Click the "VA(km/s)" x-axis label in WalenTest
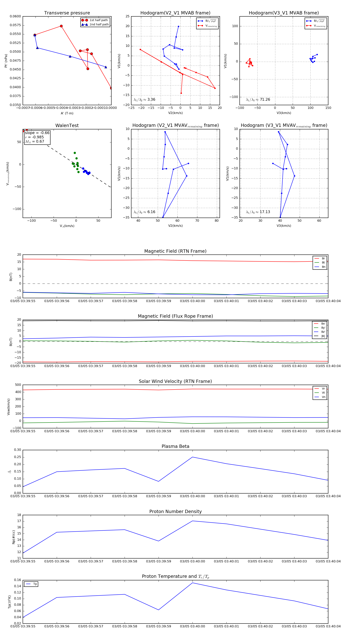 67,226
